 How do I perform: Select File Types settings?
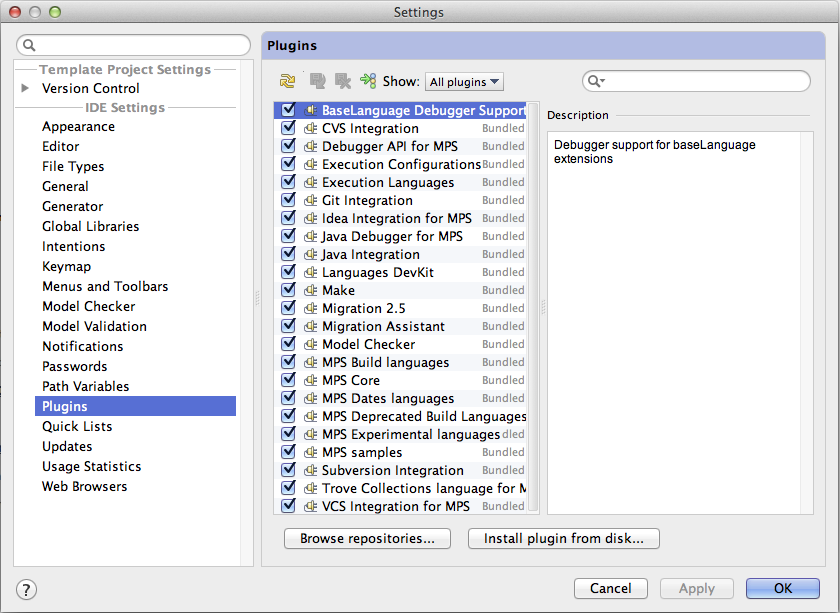[x=73, y=167]
